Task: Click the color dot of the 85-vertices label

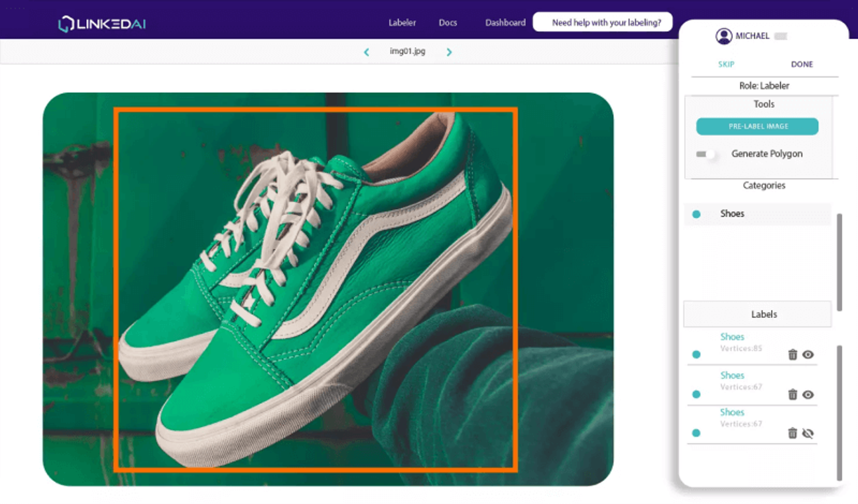Action: coord(696,355)
